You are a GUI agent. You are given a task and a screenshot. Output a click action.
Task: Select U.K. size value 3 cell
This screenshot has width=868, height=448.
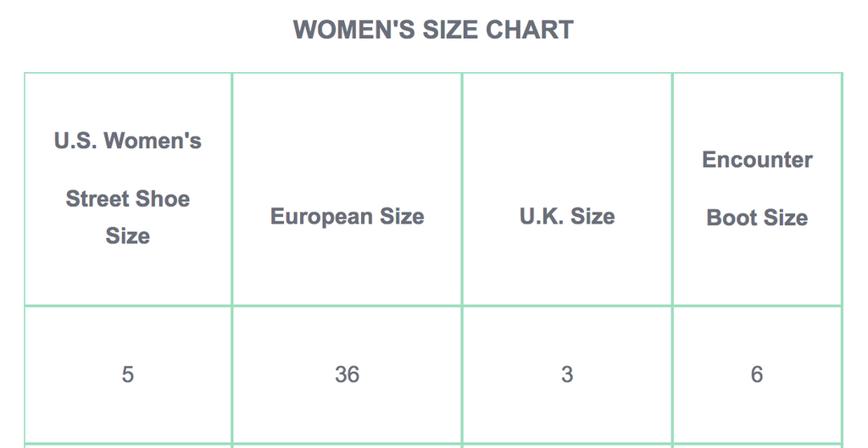pyautogui.click(x=567, y=374)
